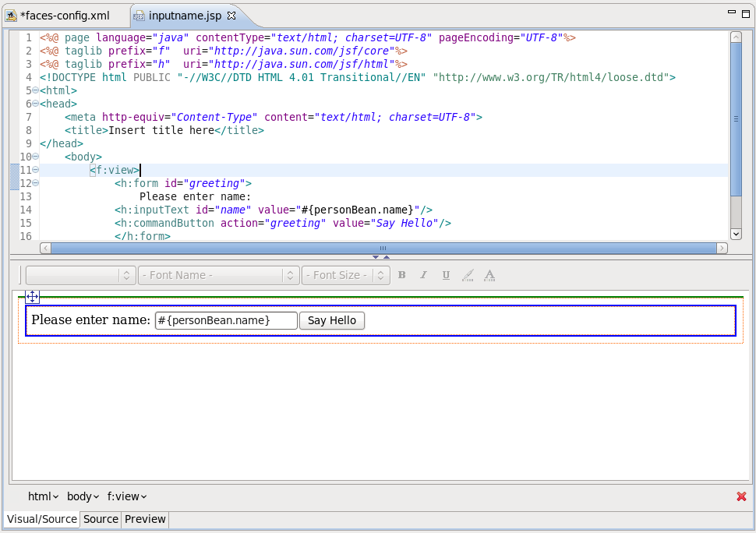Collapse the head tag fold on line 6

coord(35,104)
